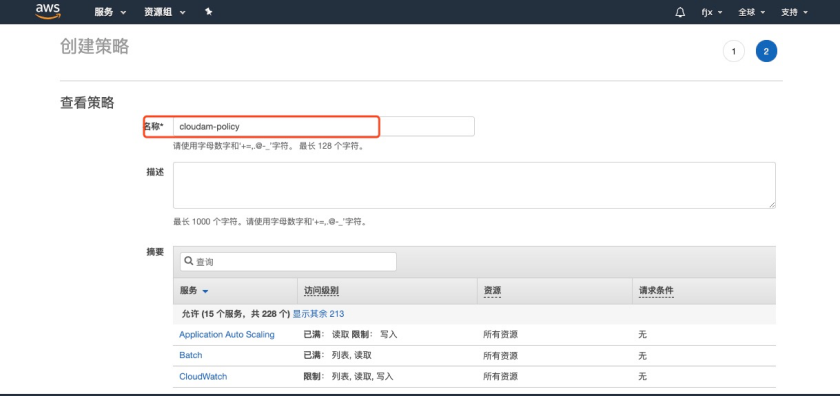Click 无 in the Application Auto Scaling row
840x396 pixels.
(x=642, y=334)
